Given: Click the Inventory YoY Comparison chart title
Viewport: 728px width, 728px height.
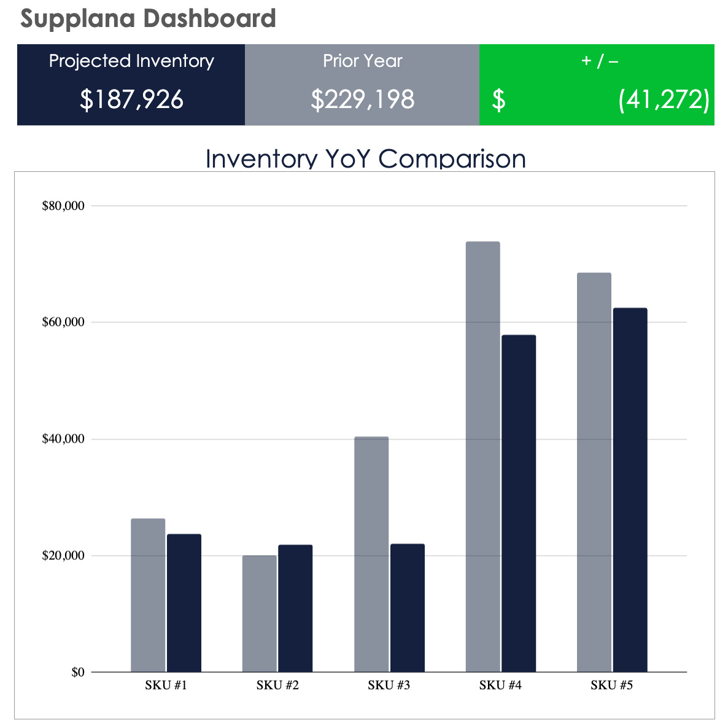Looking at the screenshot, I should coord(365,158).
